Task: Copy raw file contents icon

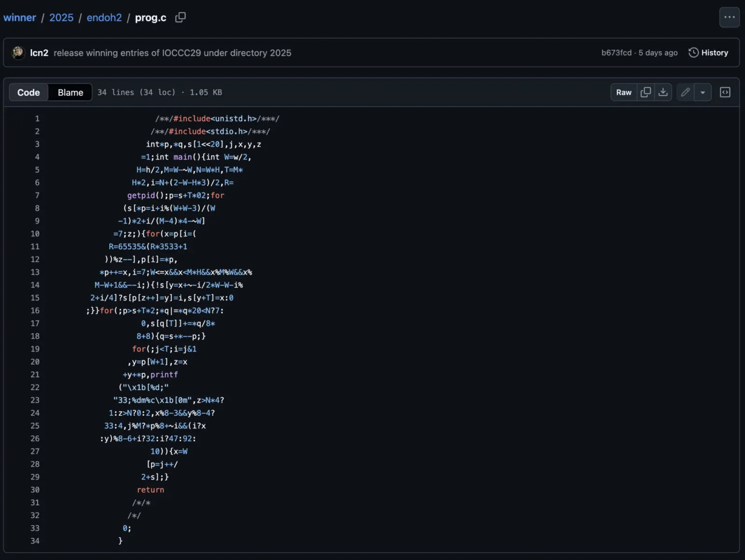Action: point(645,92)
